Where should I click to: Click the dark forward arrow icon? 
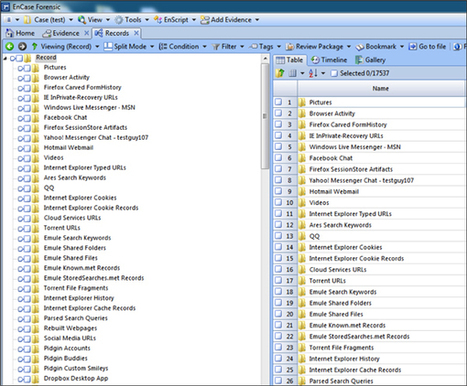pos(22,46)
